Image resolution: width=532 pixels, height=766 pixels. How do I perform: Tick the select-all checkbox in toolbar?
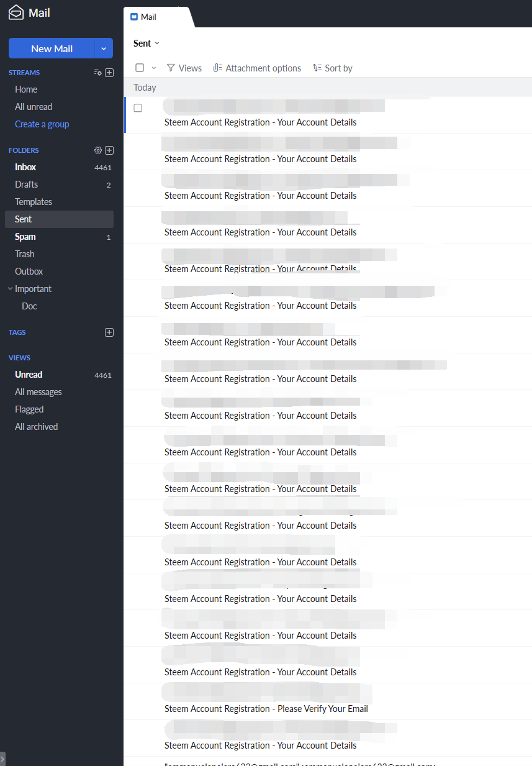coord(140,68)
